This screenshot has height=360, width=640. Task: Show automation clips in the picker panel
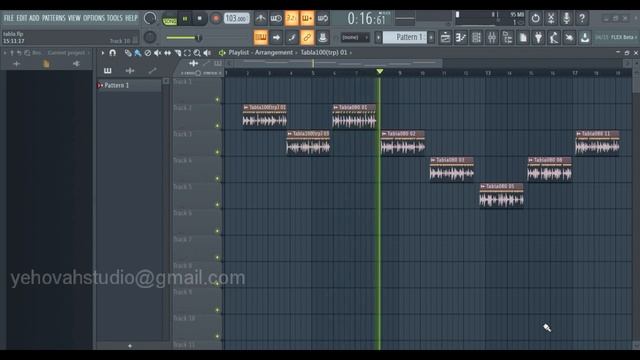pos(153,71)
